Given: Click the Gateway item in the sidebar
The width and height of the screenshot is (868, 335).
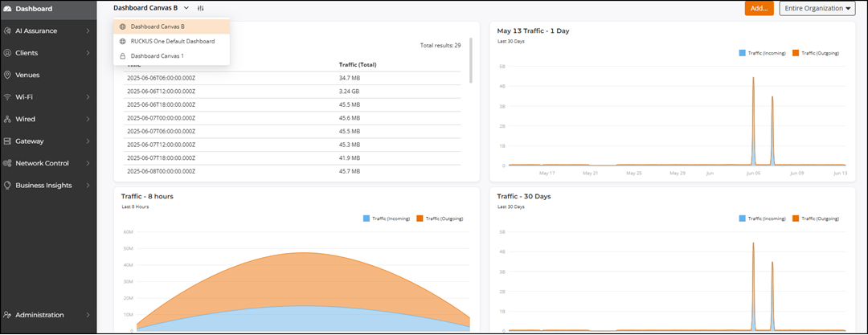Looking at the screenshot, I should coord(28,141).
